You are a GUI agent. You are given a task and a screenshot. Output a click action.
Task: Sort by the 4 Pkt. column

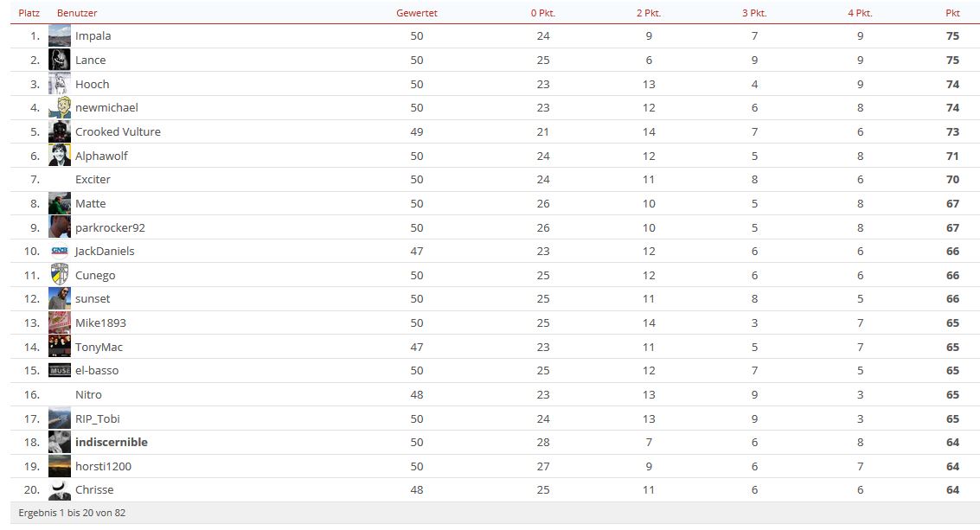point(860,13)
